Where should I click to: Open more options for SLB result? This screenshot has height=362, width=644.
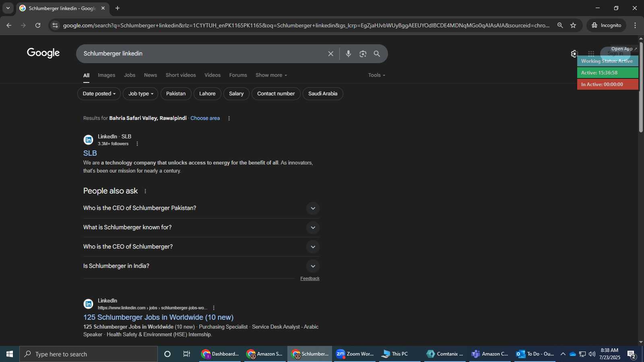137,144
